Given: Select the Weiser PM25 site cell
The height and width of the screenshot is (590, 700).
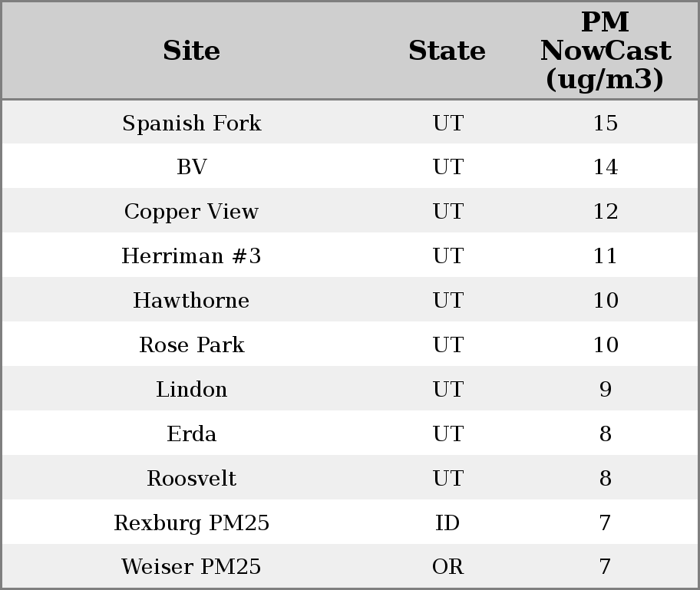Looking at the screenshot, I should click(x=192, y=567).
